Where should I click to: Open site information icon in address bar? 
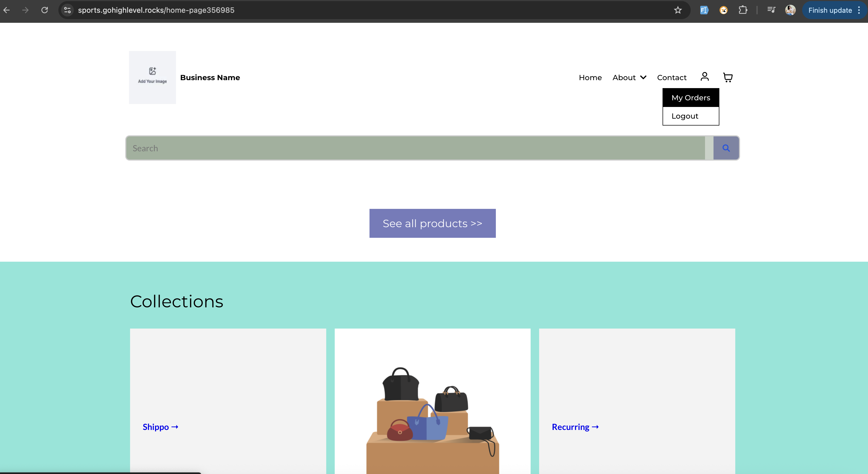pos(67,10)
